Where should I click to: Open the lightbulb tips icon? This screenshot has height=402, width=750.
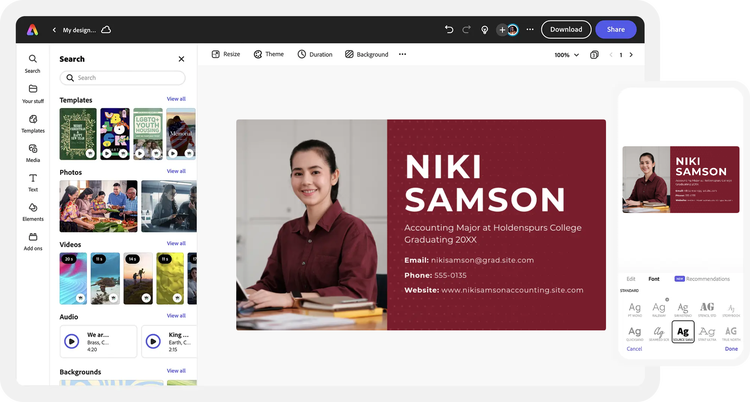coord(485,30)
